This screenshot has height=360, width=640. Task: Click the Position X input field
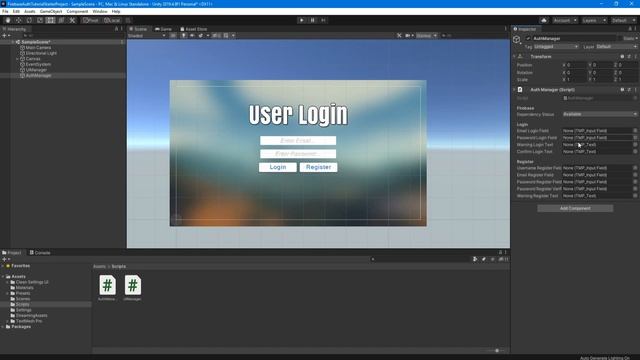(x=576, y=65)
